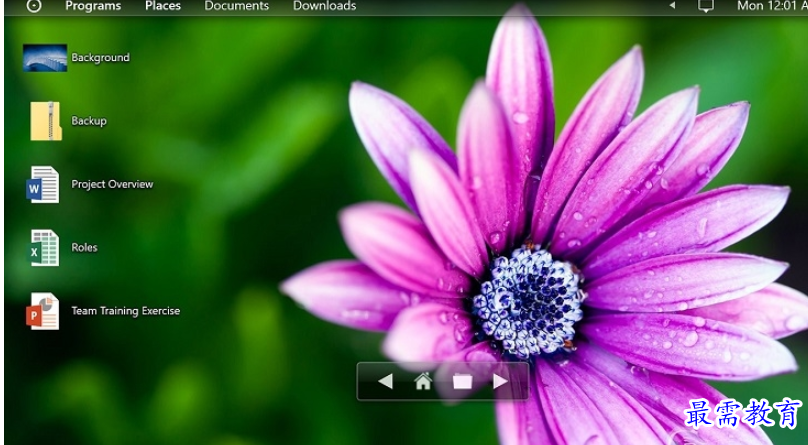Open the Documents menu
Viewport: 808px width, 445px height.
[237, 6]
